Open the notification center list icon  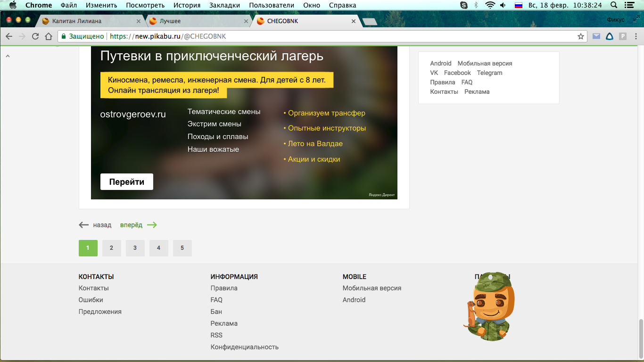click(629, 5)
